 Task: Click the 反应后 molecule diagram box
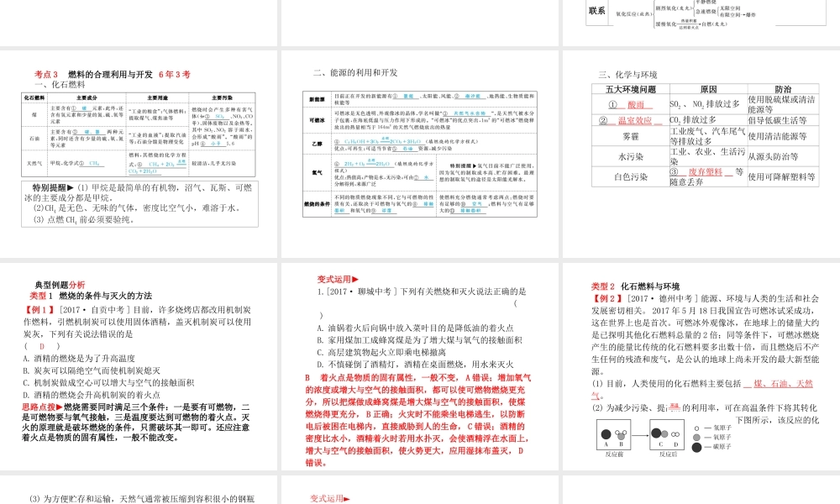(667, 434)
